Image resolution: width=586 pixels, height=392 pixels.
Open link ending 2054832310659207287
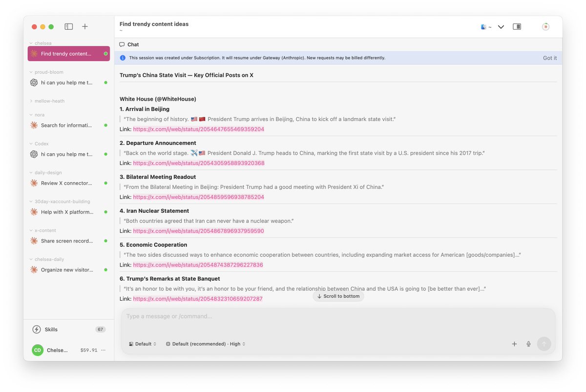point(198,299)
